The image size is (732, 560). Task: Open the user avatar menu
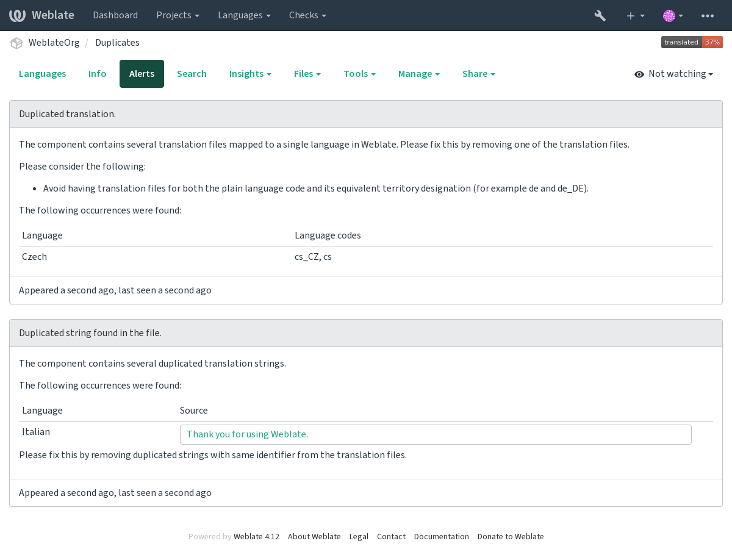pyautogui.click(x=673, y=15)
